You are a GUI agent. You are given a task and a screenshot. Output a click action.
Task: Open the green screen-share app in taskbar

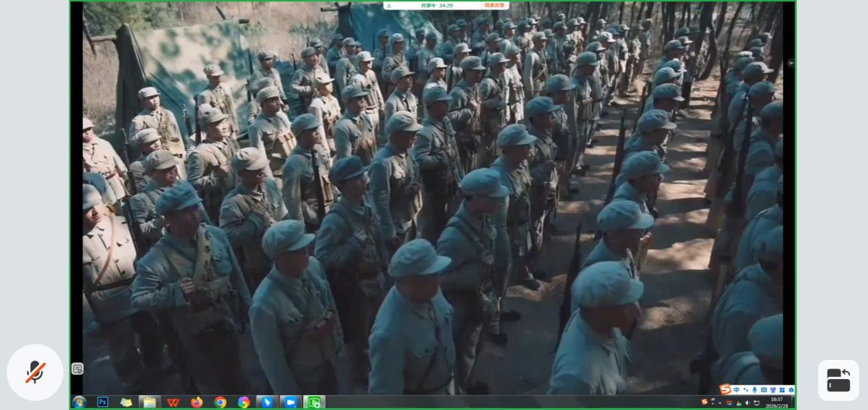coord(314,402)
